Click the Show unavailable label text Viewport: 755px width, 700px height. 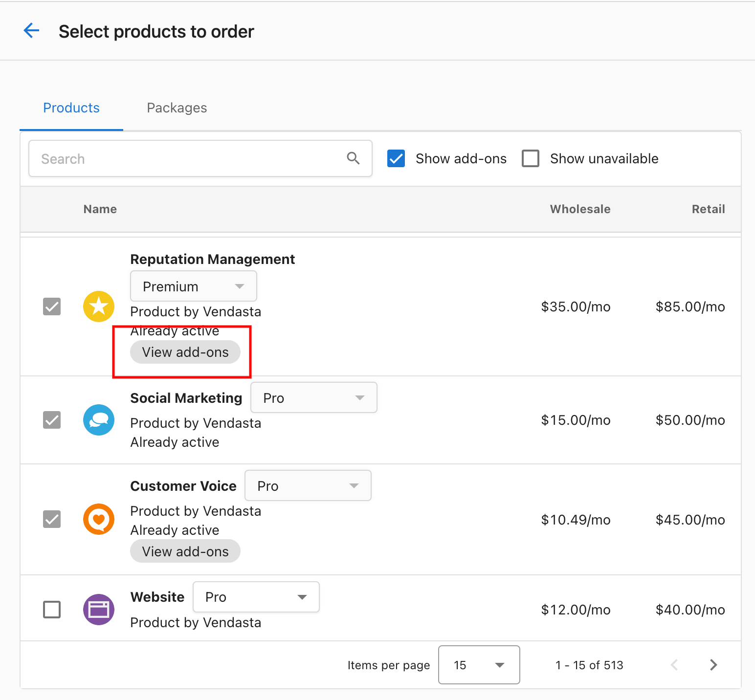(604, 158)
